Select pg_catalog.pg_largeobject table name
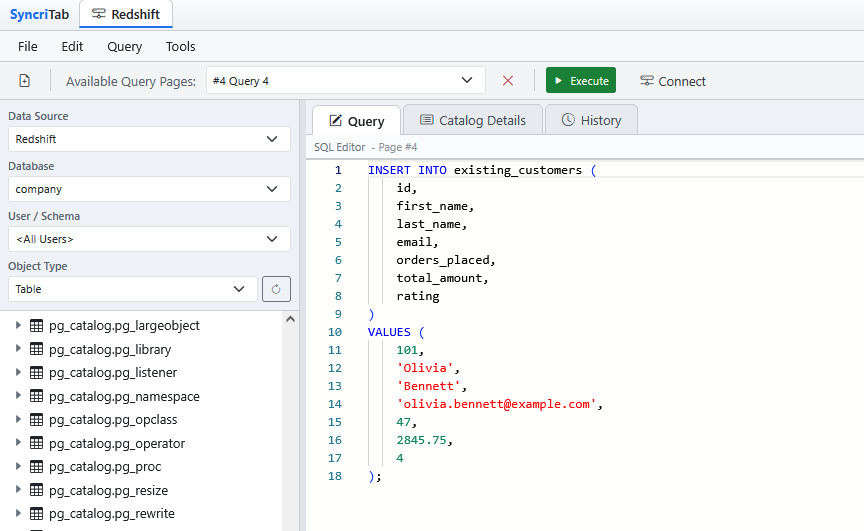 pyautogui.click(x=124, y=326)
